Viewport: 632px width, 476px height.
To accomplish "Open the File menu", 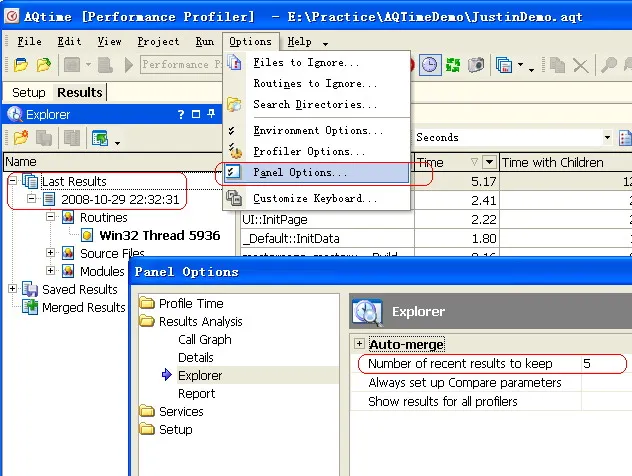I will point(29,42).
